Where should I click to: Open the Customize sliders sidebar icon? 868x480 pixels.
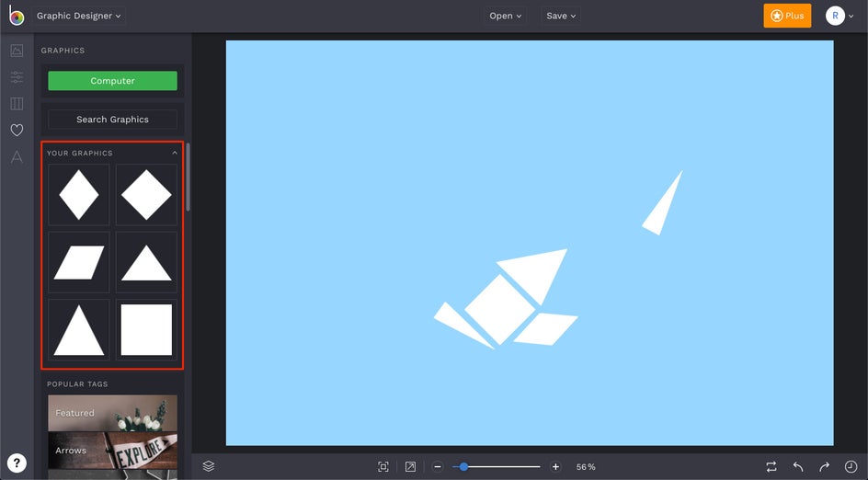click(17, 77)
